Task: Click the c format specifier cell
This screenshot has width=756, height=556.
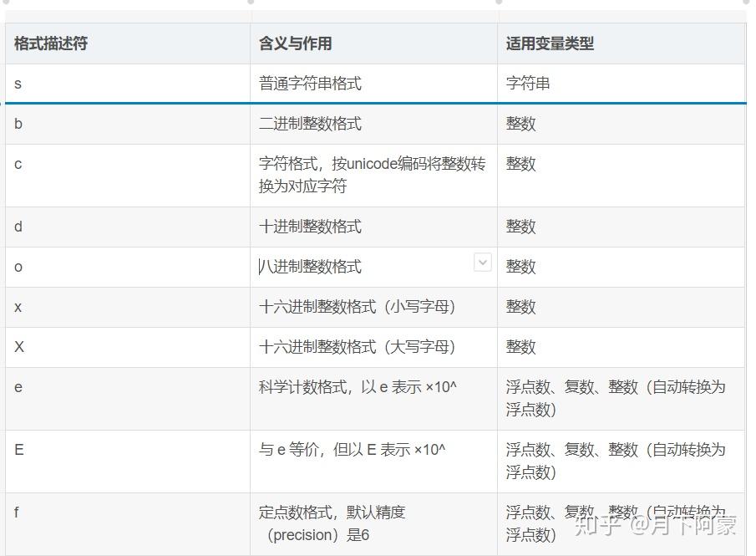Action: point(15,164)
